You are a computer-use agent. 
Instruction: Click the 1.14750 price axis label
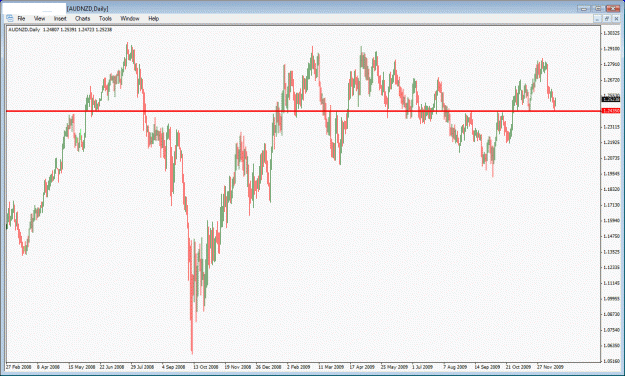[611, 236]
